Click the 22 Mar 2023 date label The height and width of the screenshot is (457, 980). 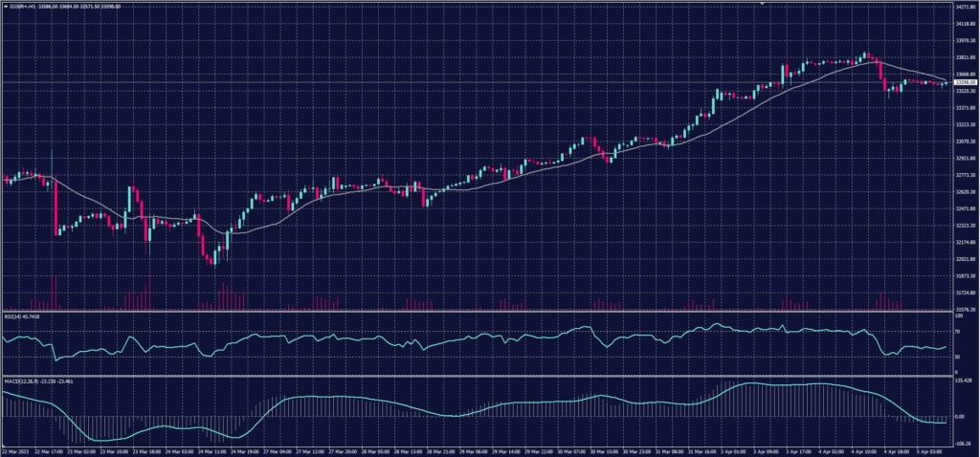pyautogui.click(x=16, y=449)
